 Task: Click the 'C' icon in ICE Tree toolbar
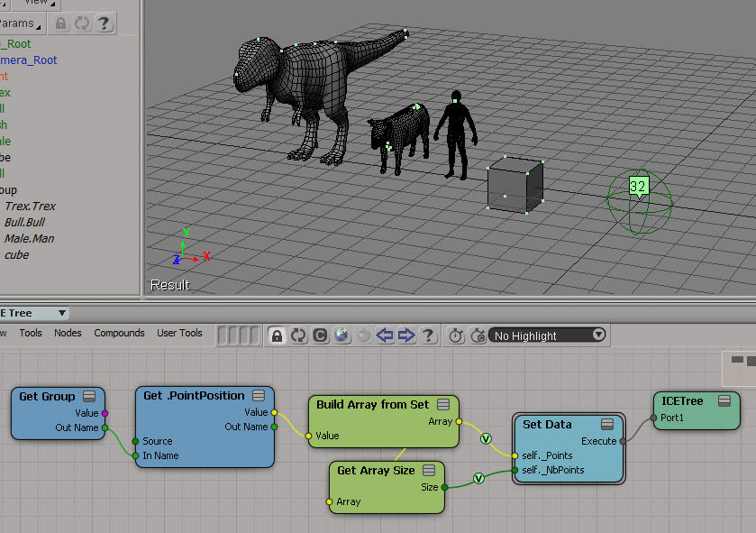click(x=320, y=335)
